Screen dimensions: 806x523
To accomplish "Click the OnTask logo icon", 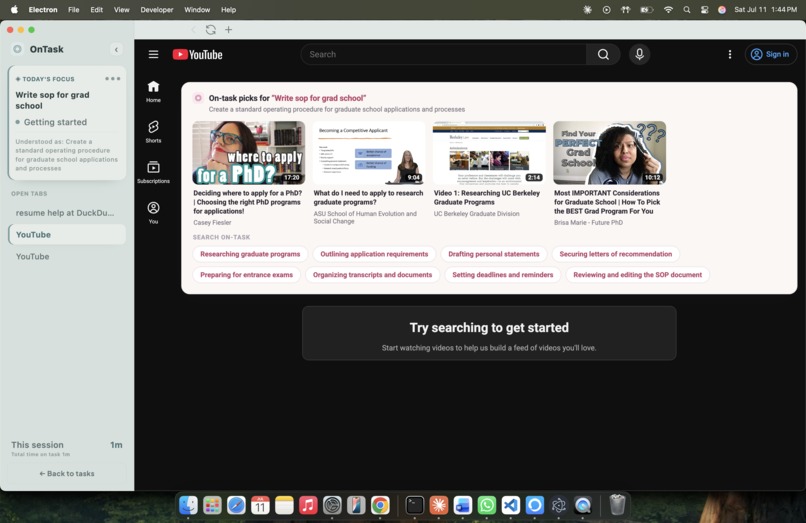I will click(x=17, y=49).
